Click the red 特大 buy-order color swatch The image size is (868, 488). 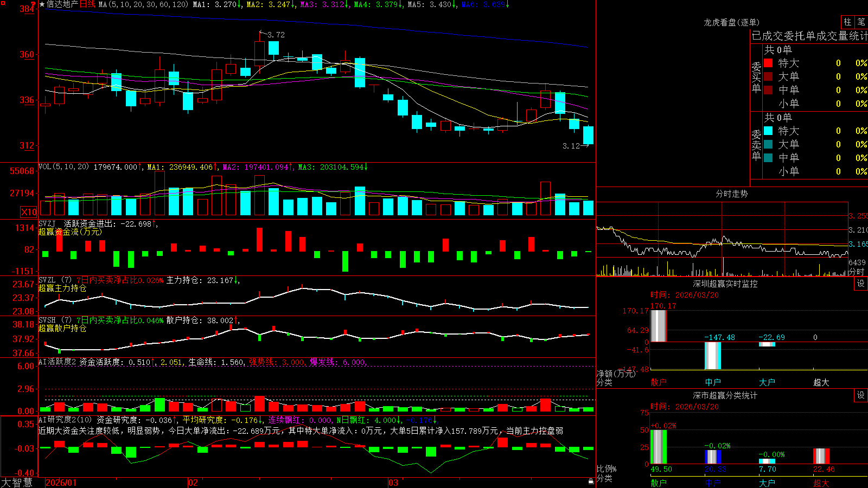coord(768,63)
